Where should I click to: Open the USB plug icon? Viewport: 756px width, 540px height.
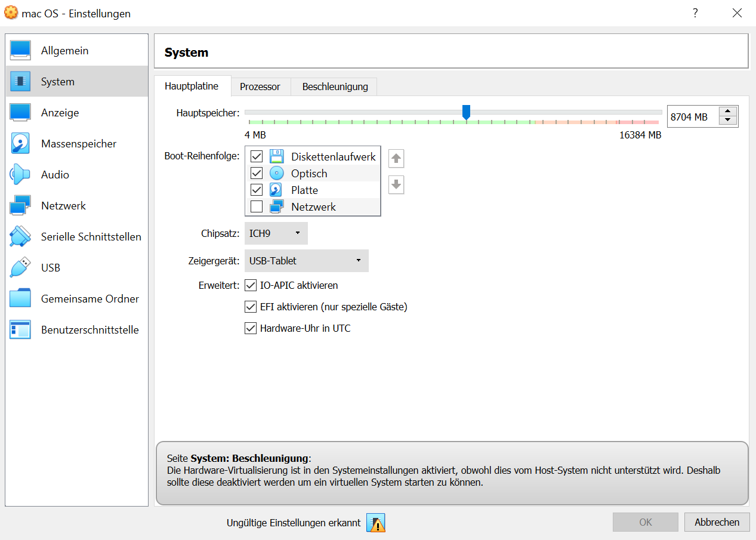[x=20, y=268]
